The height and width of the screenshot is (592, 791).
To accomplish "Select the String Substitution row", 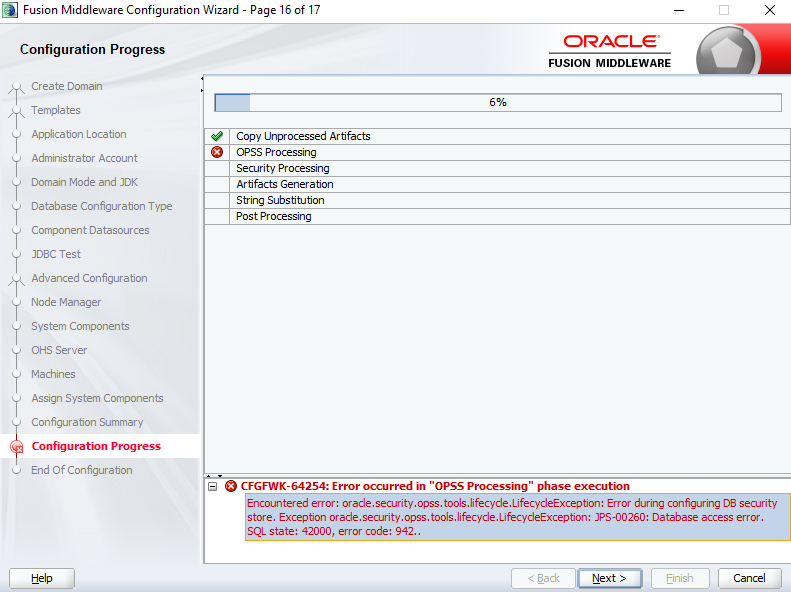I will [x=497, y=200].
